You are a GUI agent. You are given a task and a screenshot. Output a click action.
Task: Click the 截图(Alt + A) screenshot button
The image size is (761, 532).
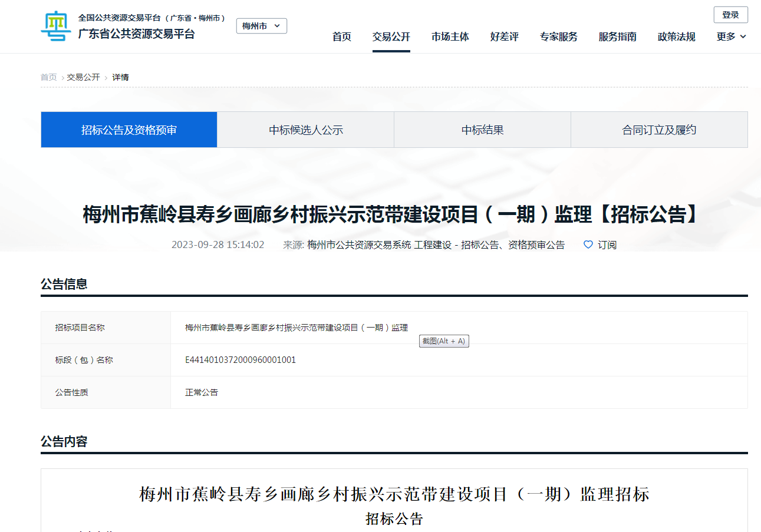coord(444,341)
